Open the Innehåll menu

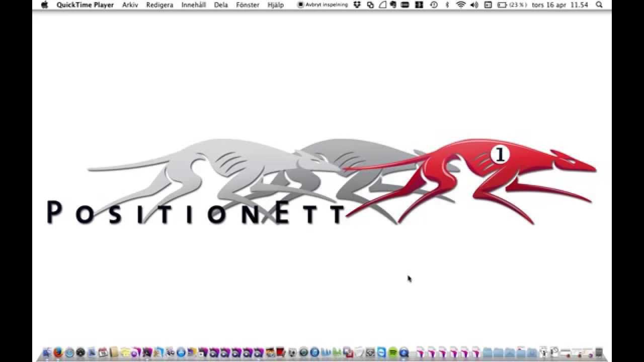pos(194,5)
